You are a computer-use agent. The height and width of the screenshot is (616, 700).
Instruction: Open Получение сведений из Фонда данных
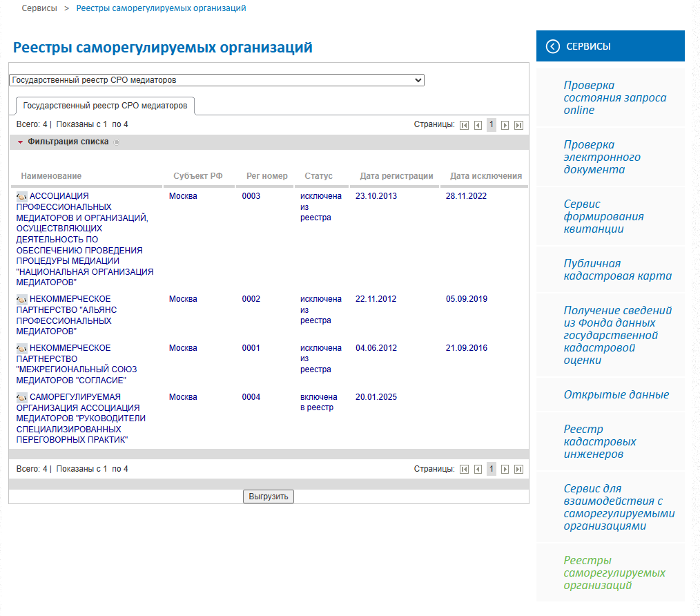click(x=617, y=335)
